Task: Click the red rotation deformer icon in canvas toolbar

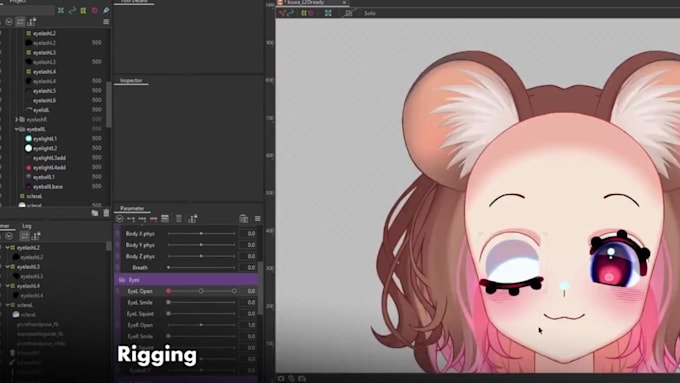Action: point(311,13)
